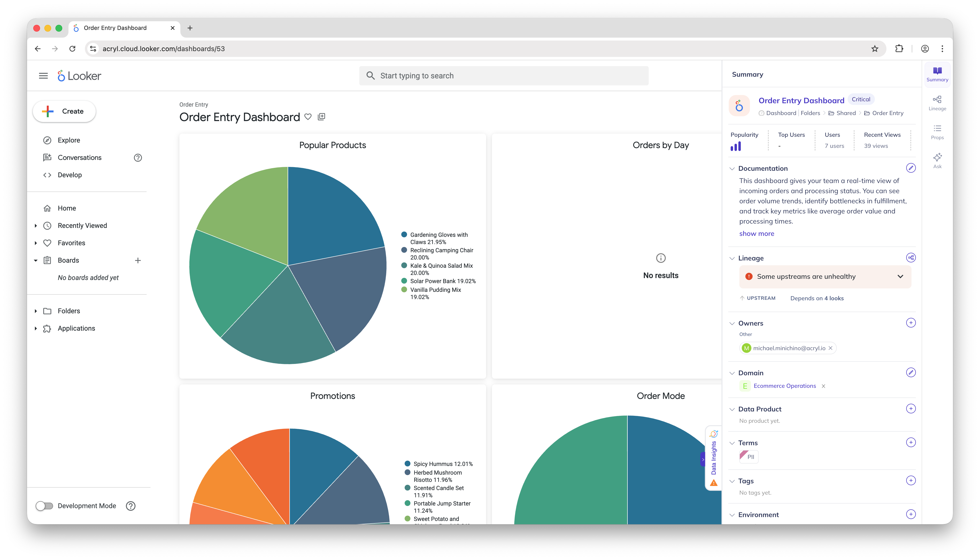Switch to the Summary tab
The image size is (980, 560).
click(937, 74)
